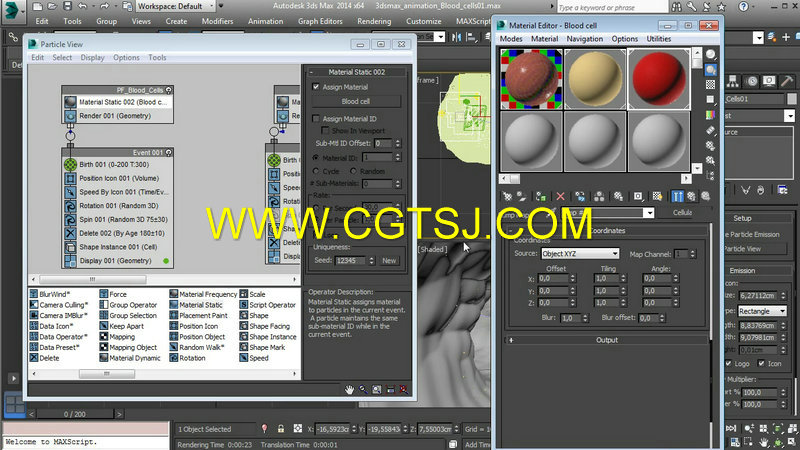Click PF_Blood_Cells header toggle icon

click(x=168, y=90)
